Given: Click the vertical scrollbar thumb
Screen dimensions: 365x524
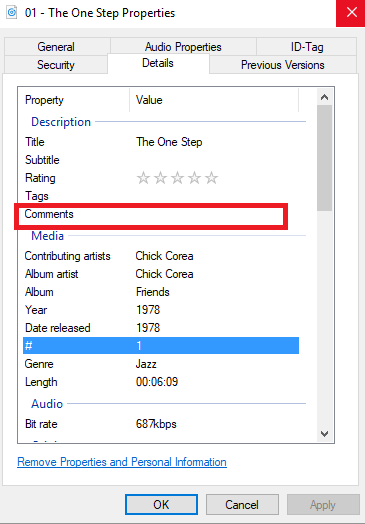Looking at the screenshot, I should (324, 158).
